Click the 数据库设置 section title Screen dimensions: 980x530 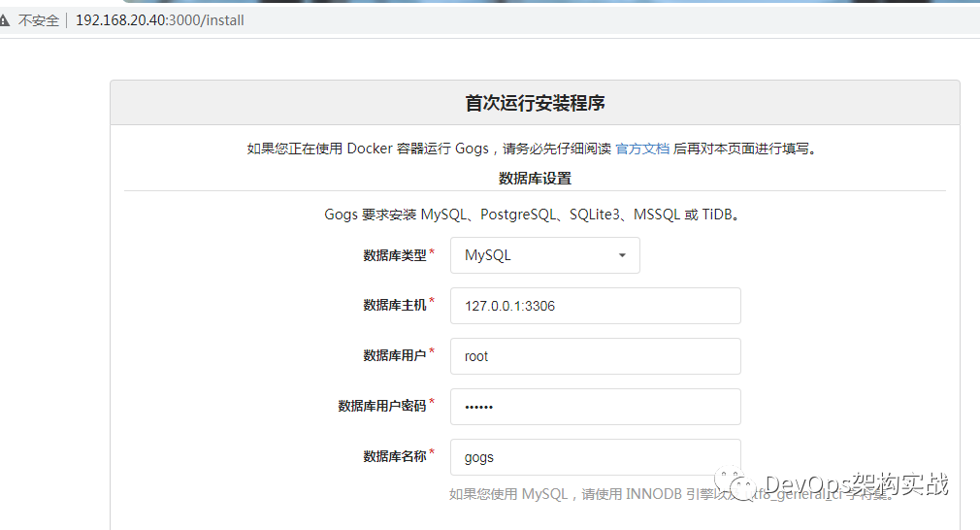pos(535,179)
